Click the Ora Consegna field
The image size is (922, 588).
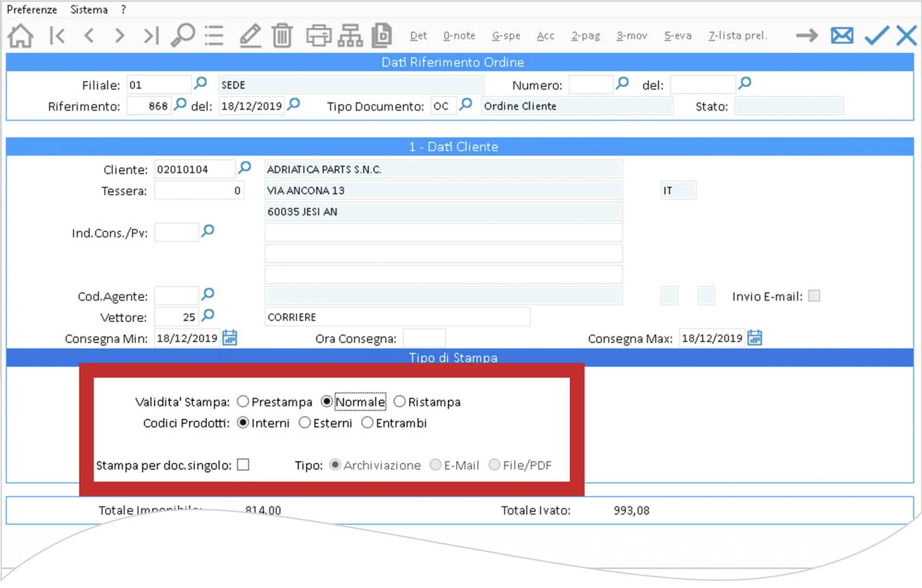[424, 338]
